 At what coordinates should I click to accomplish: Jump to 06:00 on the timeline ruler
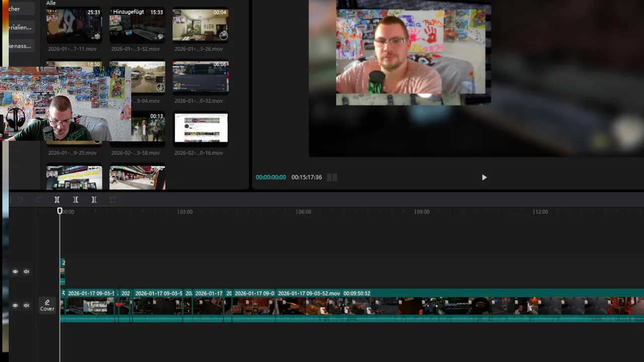[x=304, y=212]
